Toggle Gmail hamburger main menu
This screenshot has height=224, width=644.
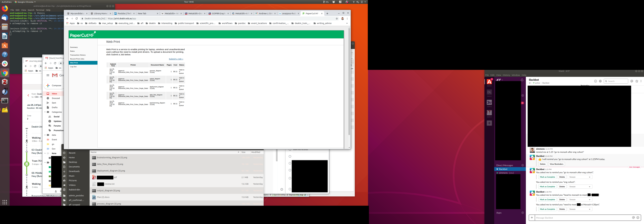[x=48, y=75]
